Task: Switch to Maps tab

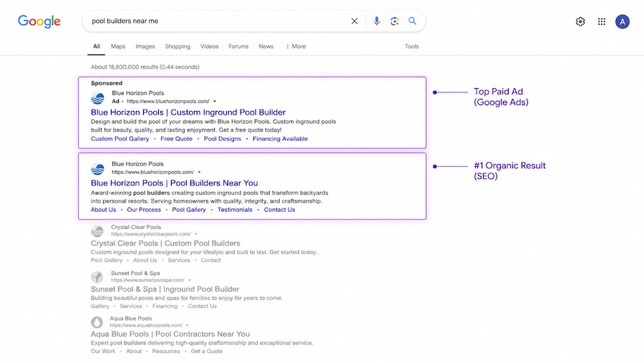Action: pos(118,47)
